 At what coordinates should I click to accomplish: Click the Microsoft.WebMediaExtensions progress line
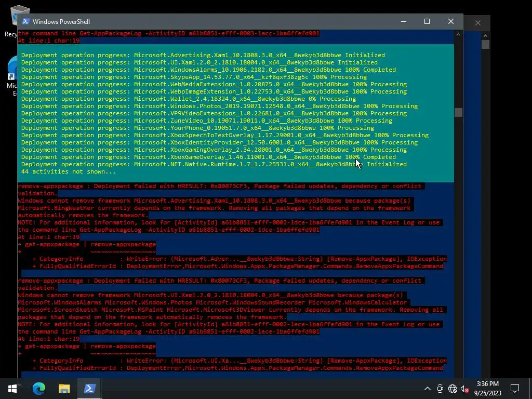click(x=214, y=84)
